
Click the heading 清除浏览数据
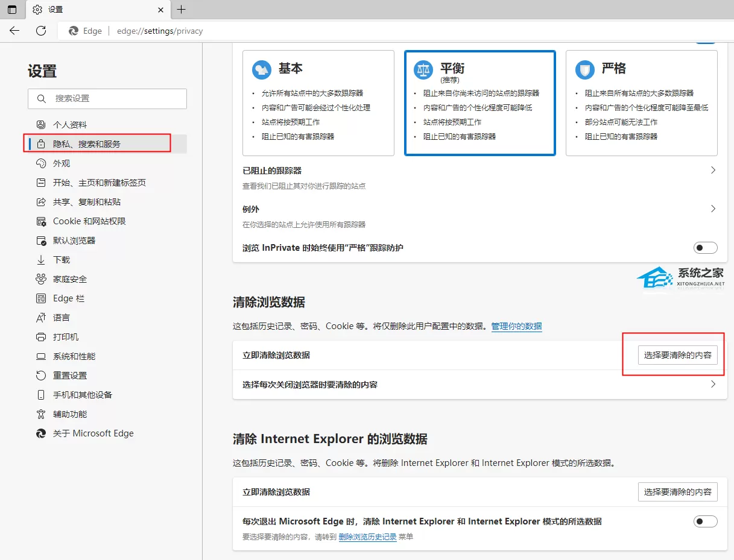coord(269,302)
